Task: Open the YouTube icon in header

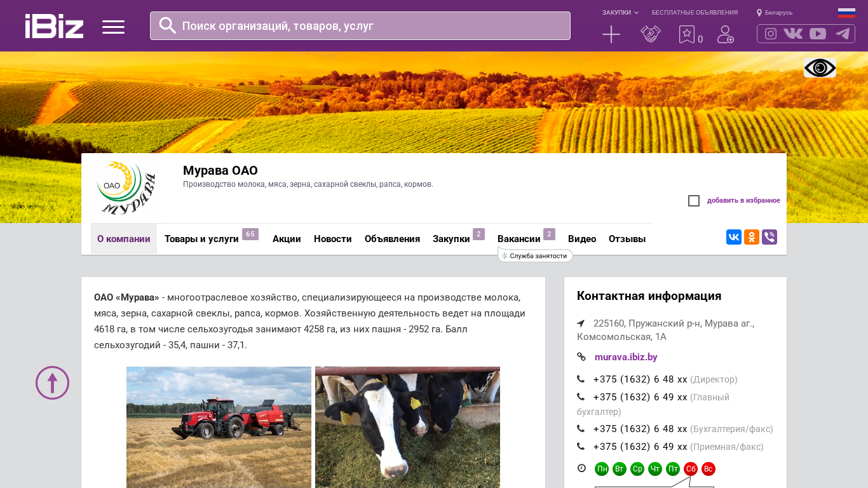Action: [x=818, y=34]
